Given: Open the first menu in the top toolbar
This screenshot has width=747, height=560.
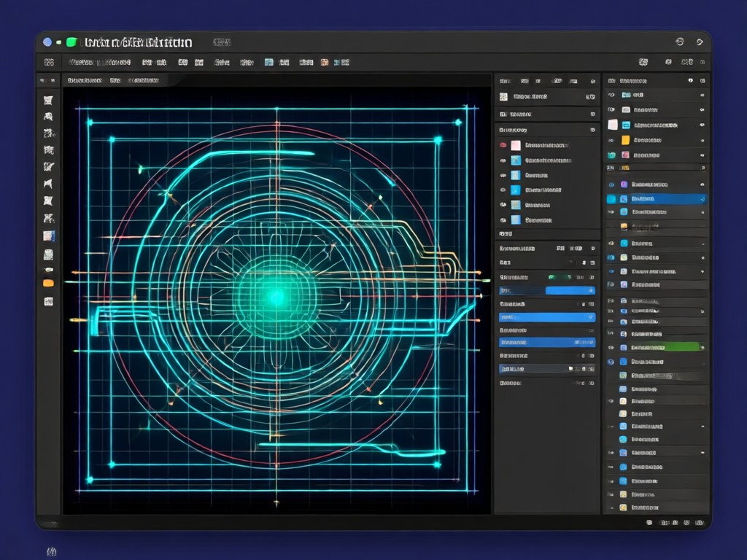Looking at the screenshot, I should 99,63.
